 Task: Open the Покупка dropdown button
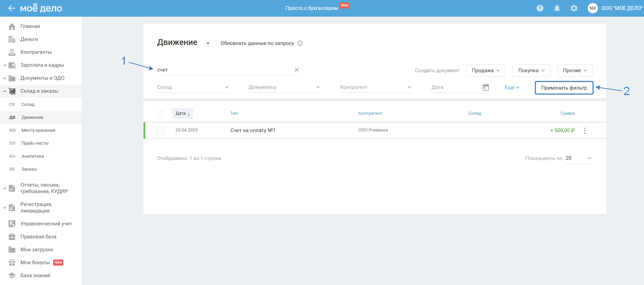pyautogui.click(x=531, y=70)
